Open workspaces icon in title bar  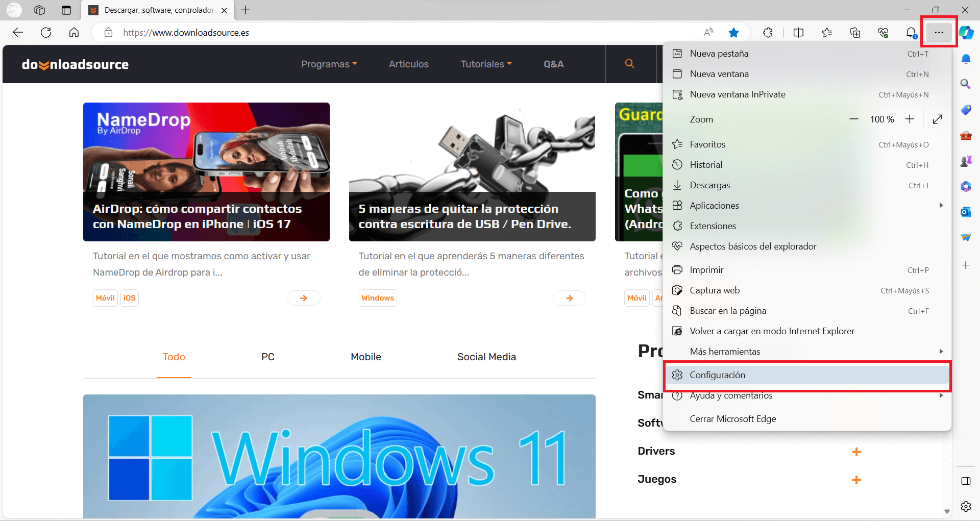click(40, 10)
